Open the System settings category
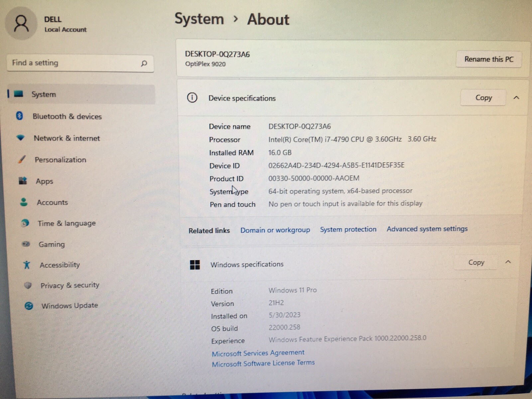The image size is (532, 399). click(81, 94)
